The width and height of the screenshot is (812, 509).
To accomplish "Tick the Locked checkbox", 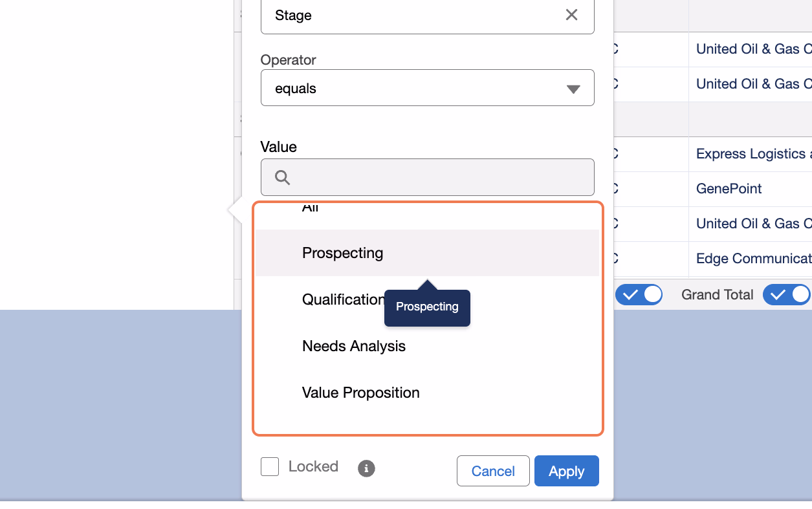I will [270, 466].
